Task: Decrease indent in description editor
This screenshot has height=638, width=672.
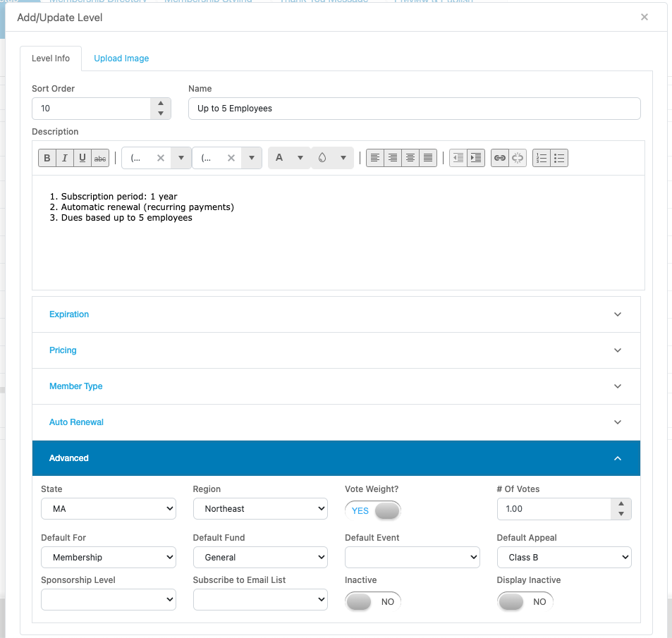Action: tap(458, 158)
